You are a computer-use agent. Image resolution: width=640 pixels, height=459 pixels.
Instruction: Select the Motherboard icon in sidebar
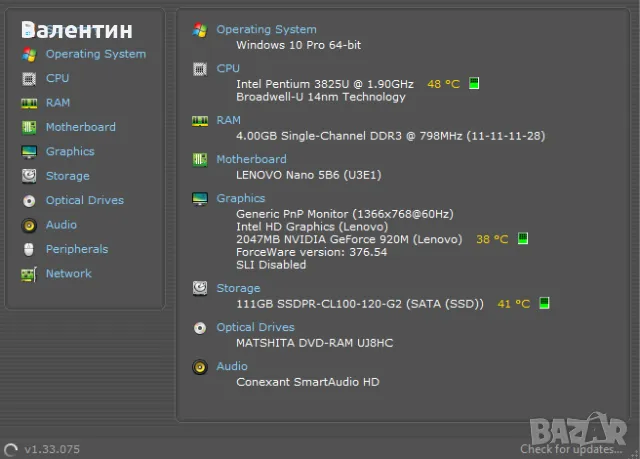(28, 127)
